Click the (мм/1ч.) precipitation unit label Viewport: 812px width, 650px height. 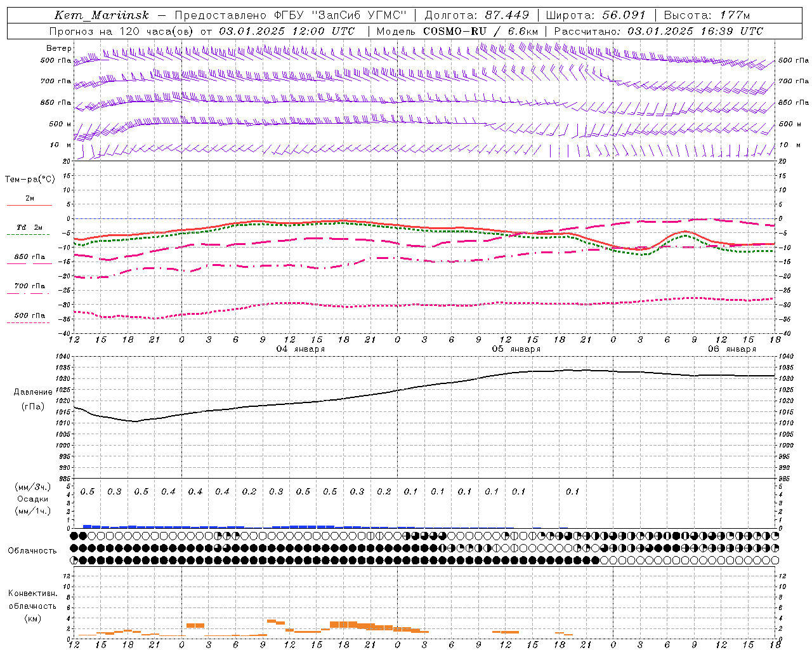[x=32, y=512]
